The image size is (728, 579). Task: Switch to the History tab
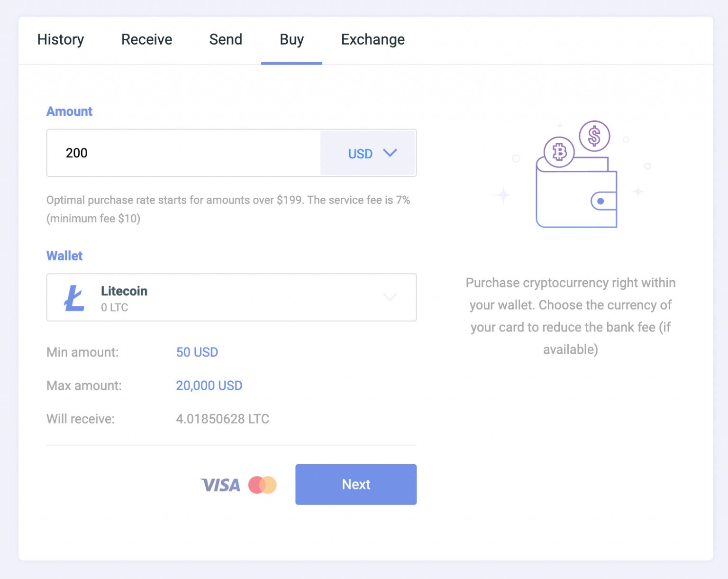(60, 39)
